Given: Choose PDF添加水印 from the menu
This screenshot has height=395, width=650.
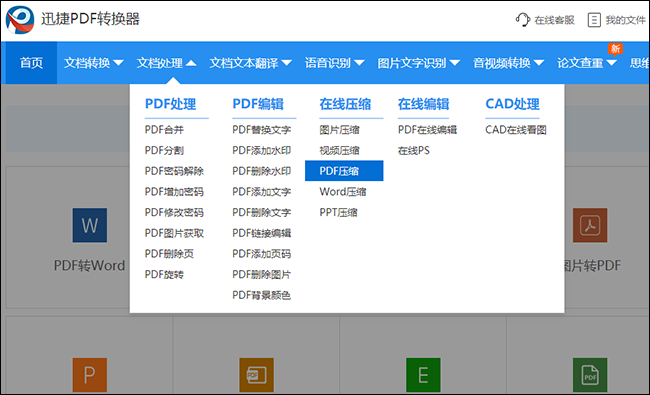Looking at the screenshot, I should click(262, 150).
